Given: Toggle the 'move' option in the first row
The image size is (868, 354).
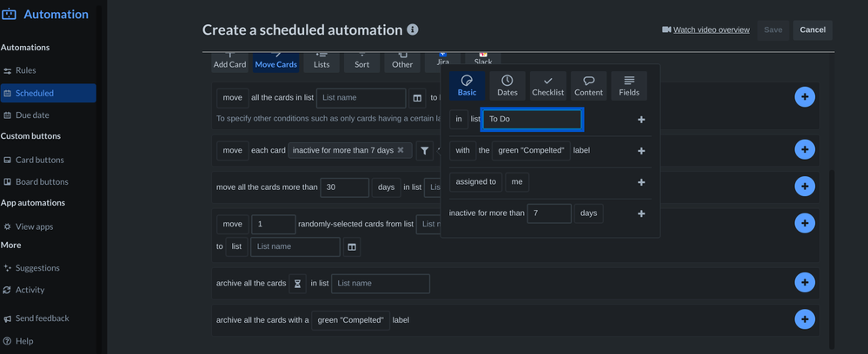Looking at the screenshot, I should 233,98.
